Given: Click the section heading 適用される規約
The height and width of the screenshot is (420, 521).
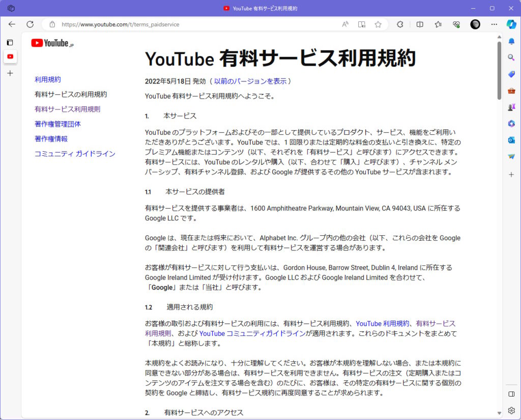Looking at the screenshot, I should point(190,307).
